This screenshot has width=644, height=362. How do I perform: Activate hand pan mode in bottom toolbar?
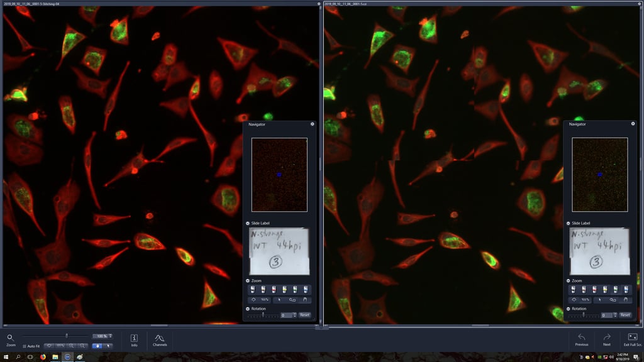tap(97, 346)
